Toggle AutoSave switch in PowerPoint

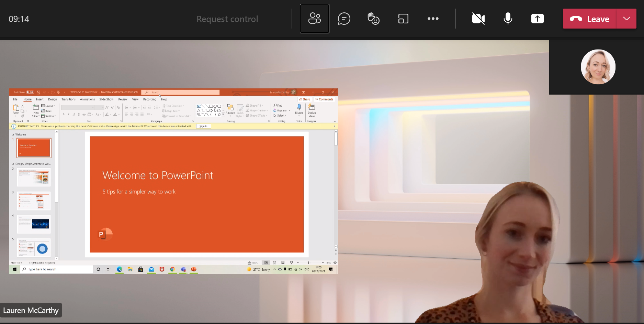(x=30, y=92)
